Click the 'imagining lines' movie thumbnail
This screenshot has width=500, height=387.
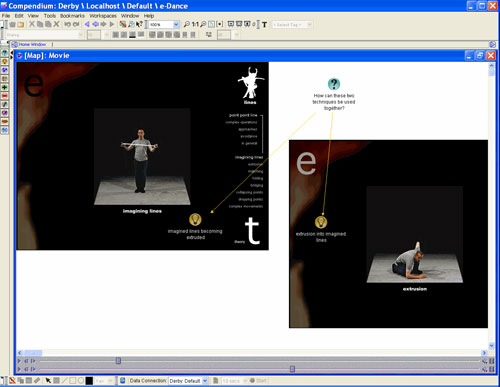(142, 157)
